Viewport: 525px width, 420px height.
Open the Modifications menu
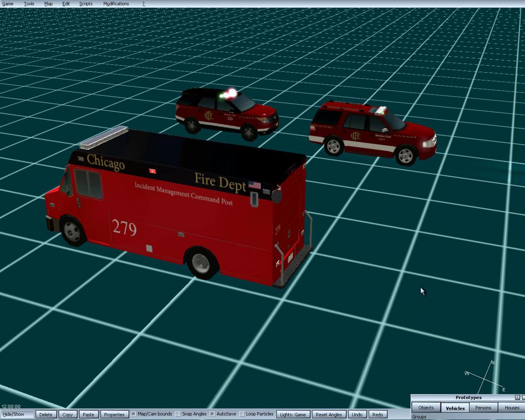tap(116, 3)
